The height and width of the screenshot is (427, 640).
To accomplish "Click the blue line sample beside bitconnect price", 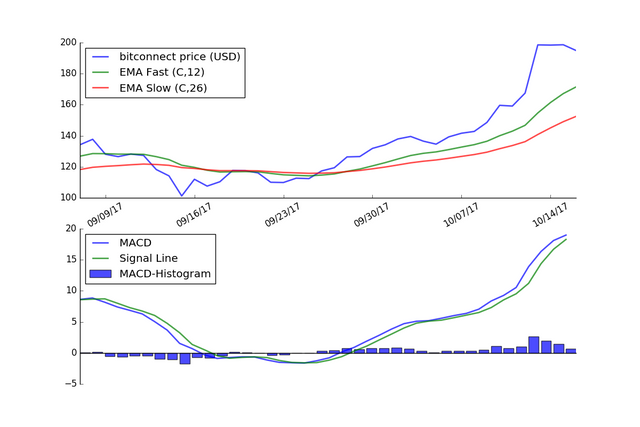I will pos(101,57).
